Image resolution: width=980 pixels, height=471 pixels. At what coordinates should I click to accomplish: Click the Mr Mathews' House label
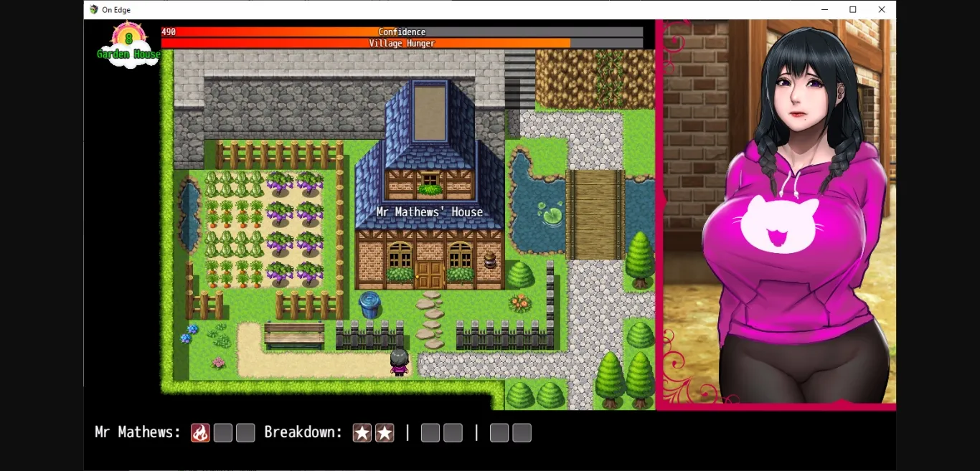click(x=430, y=212)
